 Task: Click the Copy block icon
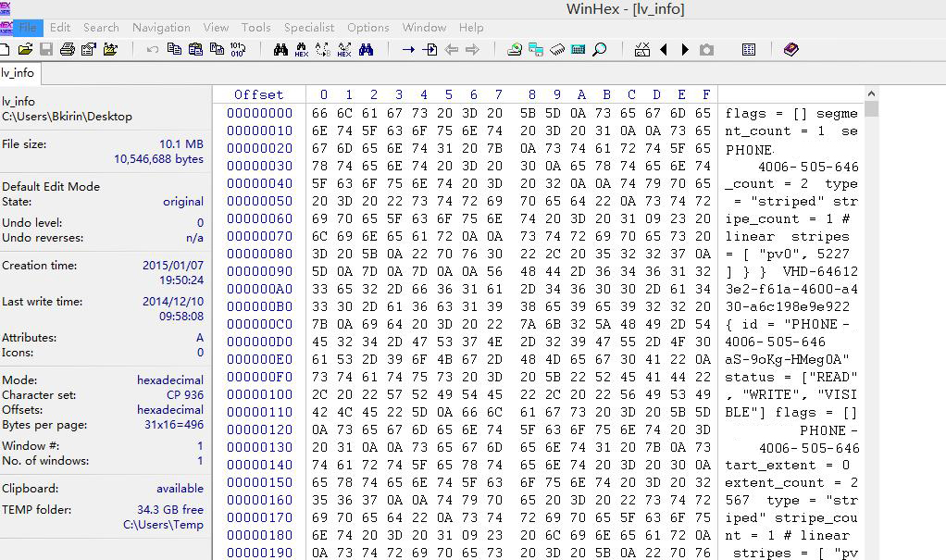click(174, 49)
